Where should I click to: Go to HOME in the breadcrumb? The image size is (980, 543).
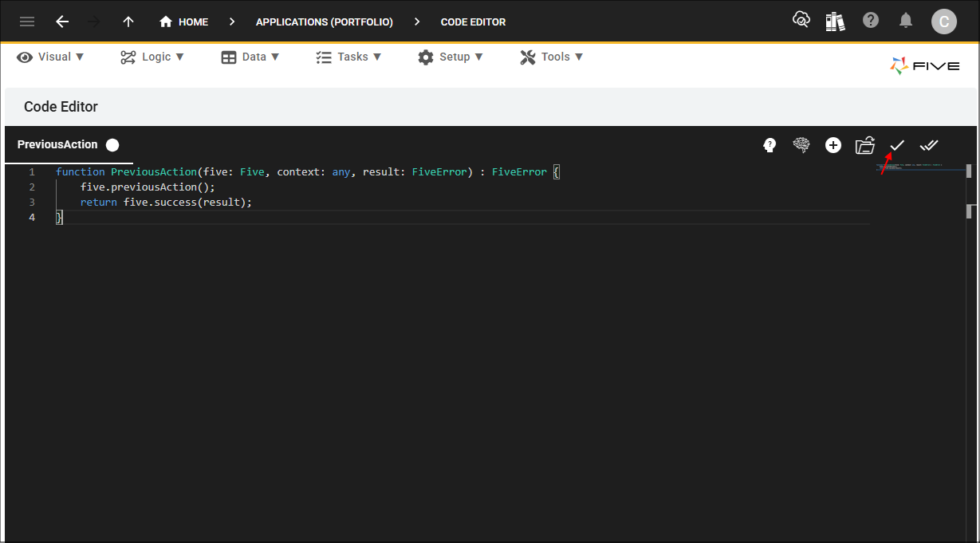pos(184,22)
